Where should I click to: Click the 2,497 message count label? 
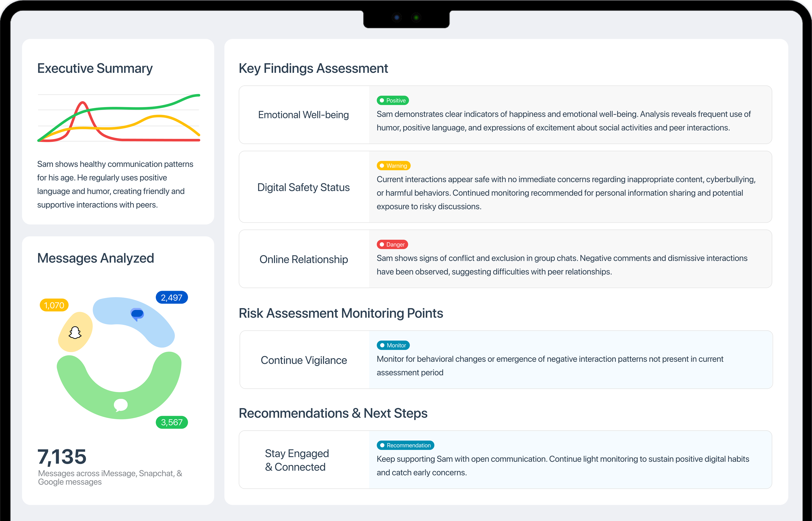coord(171,298)
